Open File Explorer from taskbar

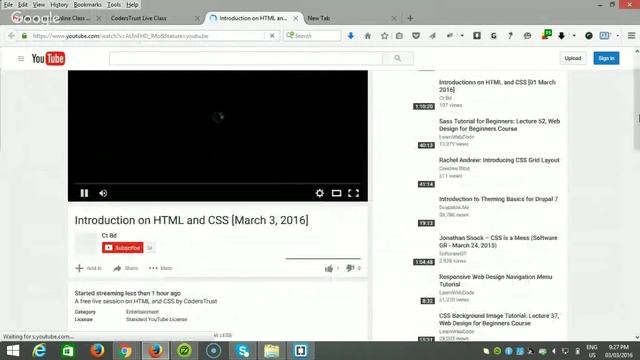click(271, 351)
